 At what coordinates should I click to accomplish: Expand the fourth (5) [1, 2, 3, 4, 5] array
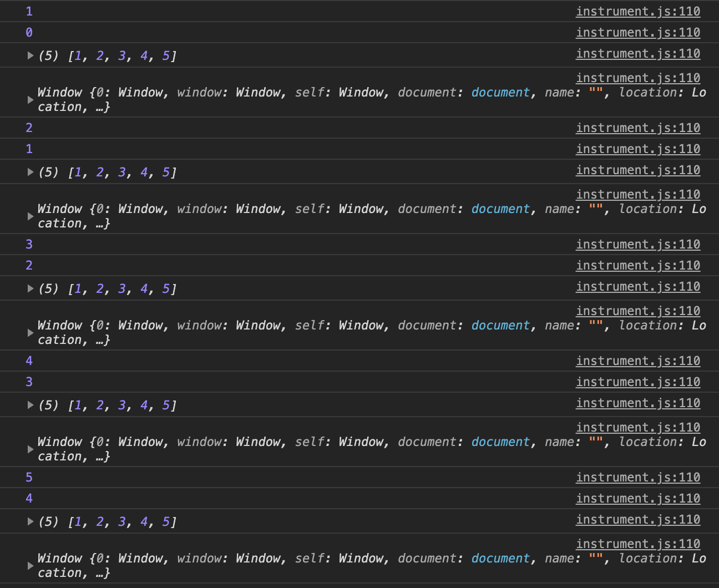31,405
